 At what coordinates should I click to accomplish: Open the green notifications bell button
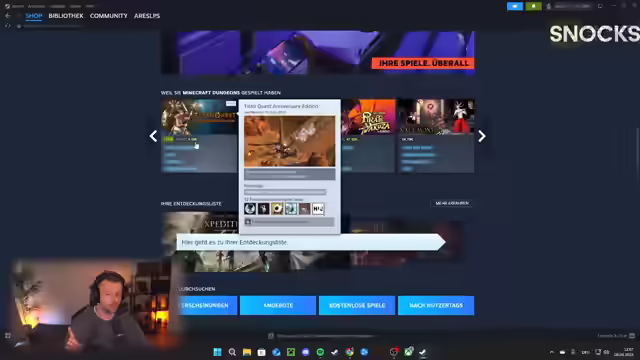[x=533, y=6]
